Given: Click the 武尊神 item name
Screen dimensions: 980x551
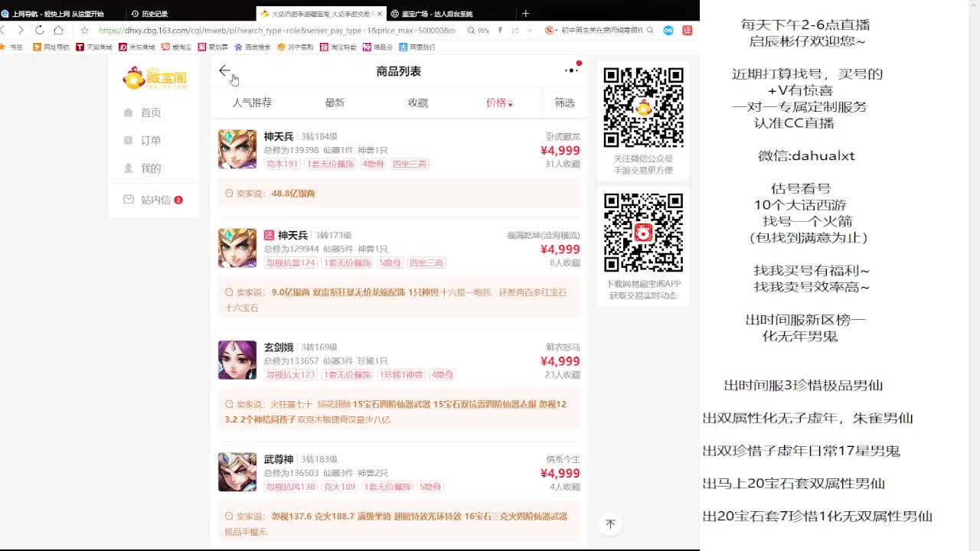Looking at the screenshot, I should [x=279, y=459].
